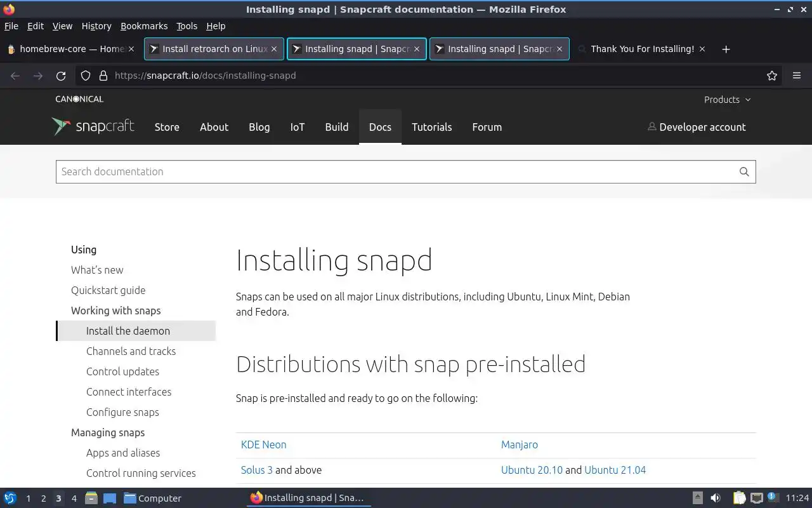Open the file manager icon in the taskbar
Screen dimensions: 812x508
91,498
